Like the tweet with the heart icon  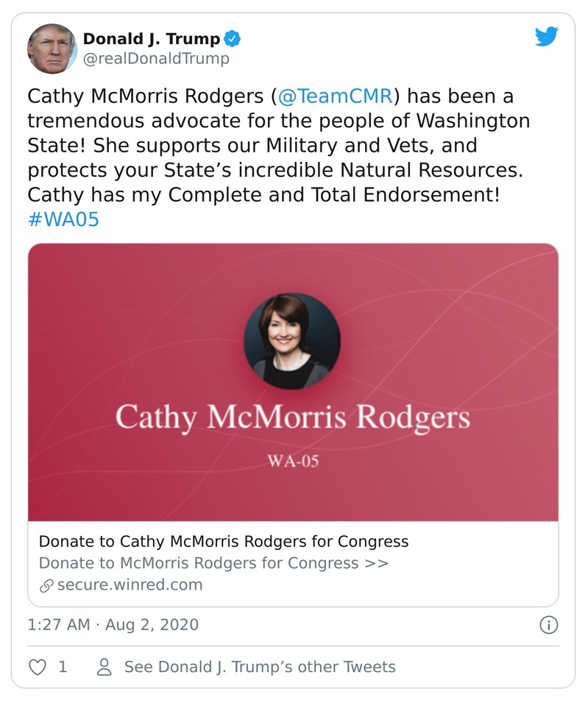point(37,667)
